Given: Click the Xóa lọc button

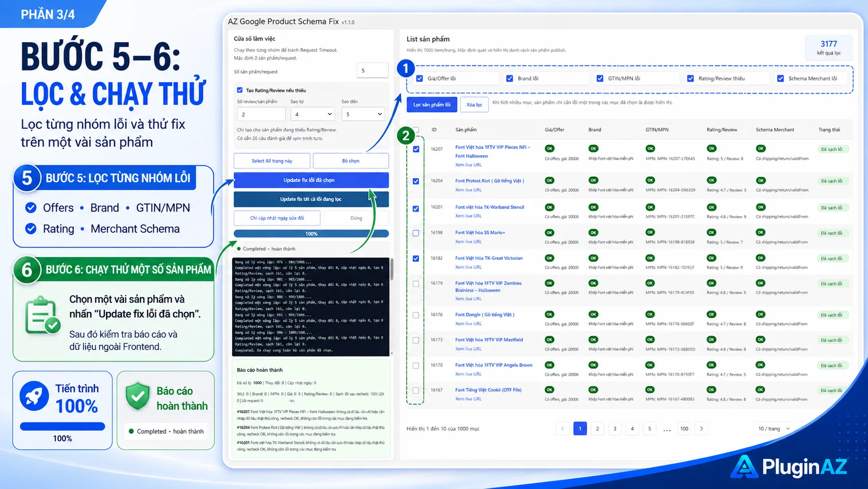Looking at the screenshot, I should coord(474,104).
